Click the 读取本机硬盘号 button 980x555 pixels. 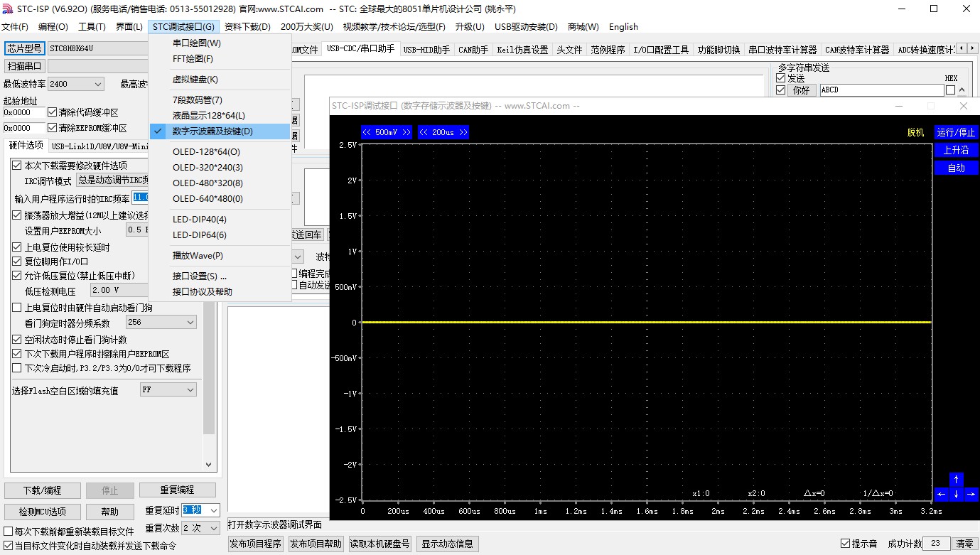pyautogui.click(x=379, y=544)
